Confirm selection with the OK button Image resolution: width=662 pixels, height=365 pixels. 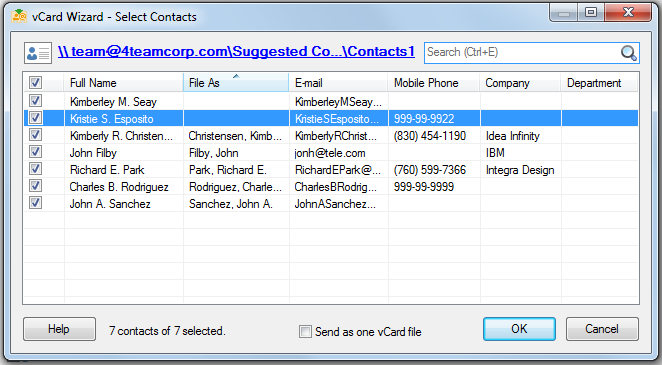[519, 329]
